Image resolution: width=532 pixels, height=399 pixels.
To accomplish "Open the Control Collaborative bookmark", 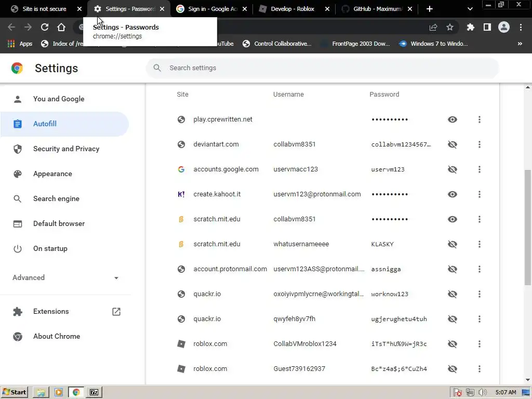I will [x=277, y=44].
